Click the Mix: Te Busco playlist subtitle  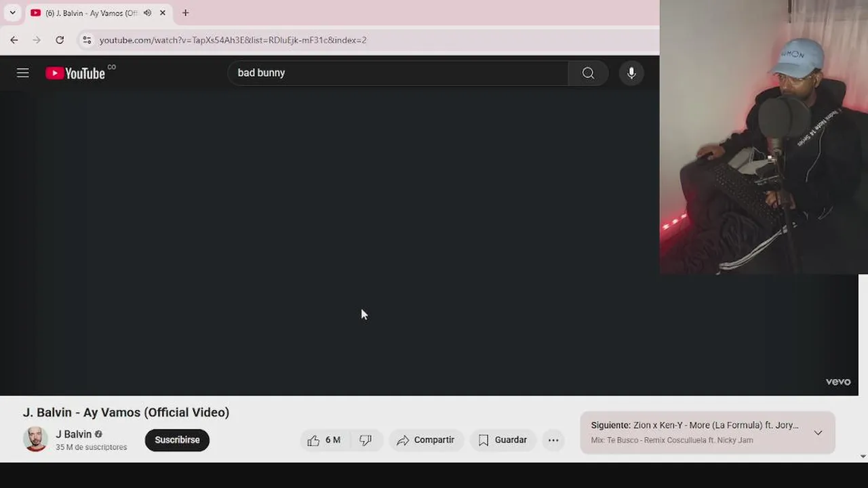pos(672,440)
